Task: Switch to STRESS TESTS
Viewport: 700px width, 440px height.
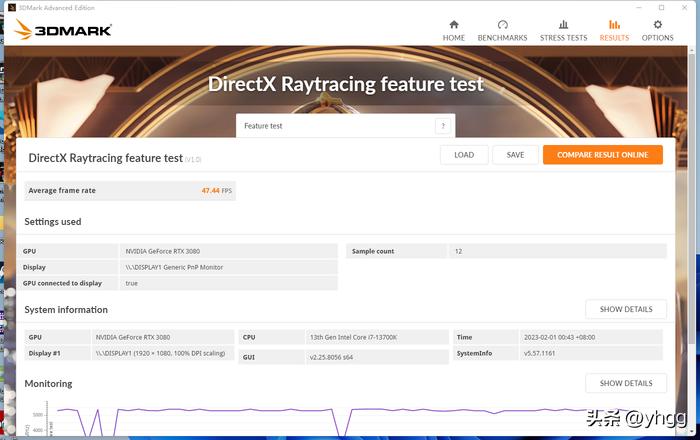Action: [x=563, y=31]
